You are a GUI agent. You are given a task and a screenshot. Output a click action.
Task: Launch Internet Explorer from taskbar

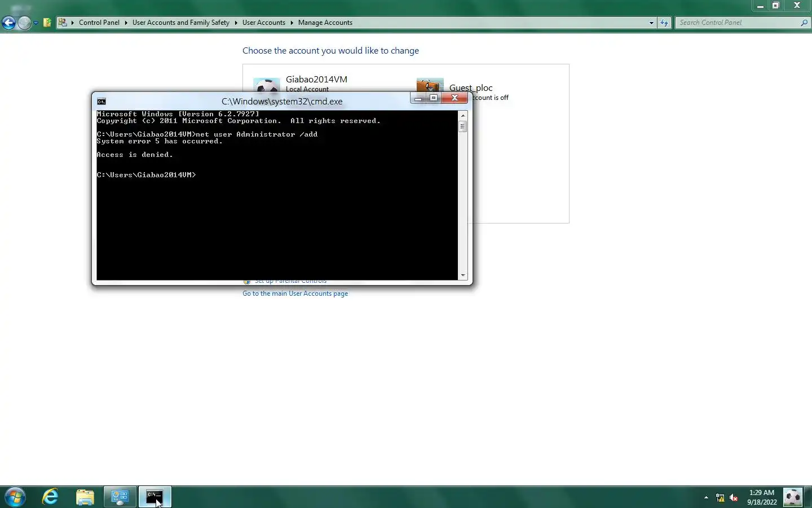(51, 497)
